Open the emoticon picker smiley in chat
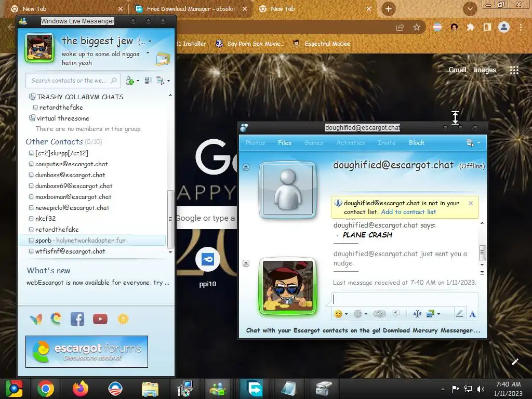This screenshot has height=399, width=532. [x=338, y=314]
